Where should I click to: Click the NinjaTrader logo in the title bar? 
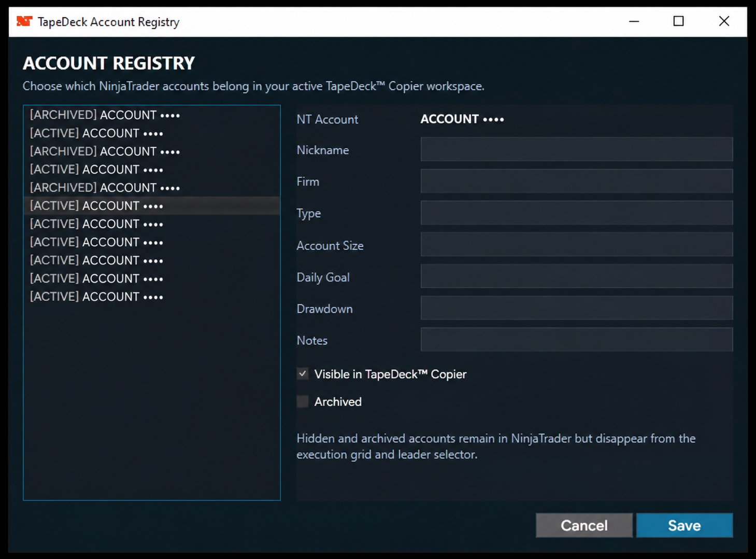[x=24, y=21]
